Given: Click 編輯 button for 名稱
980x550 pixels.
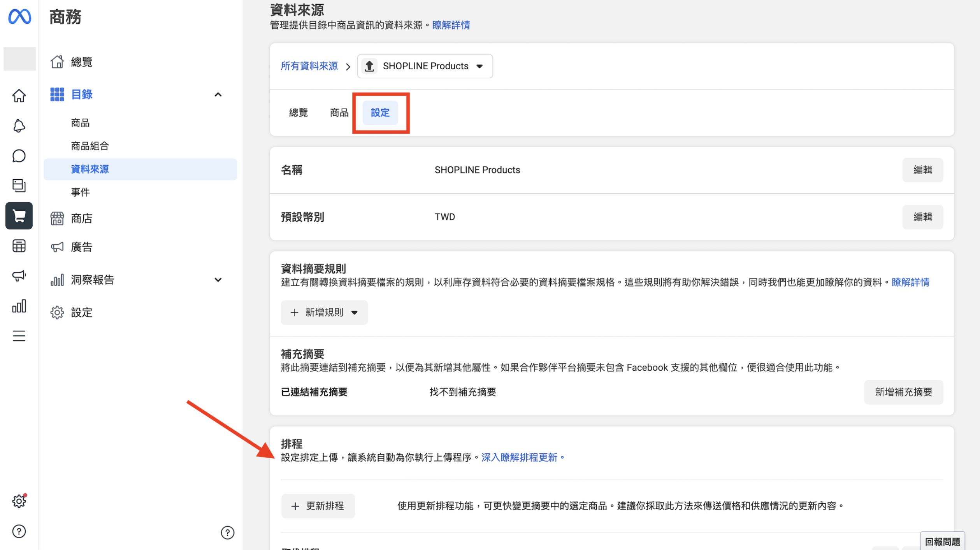Looking at the screenshot, I should (x=922, y=170).
